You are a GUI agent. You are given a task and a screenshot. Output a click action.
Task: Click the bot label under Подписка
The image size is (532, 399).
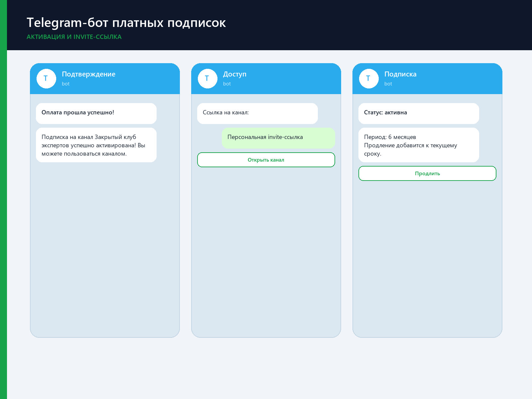coord(388,84)
